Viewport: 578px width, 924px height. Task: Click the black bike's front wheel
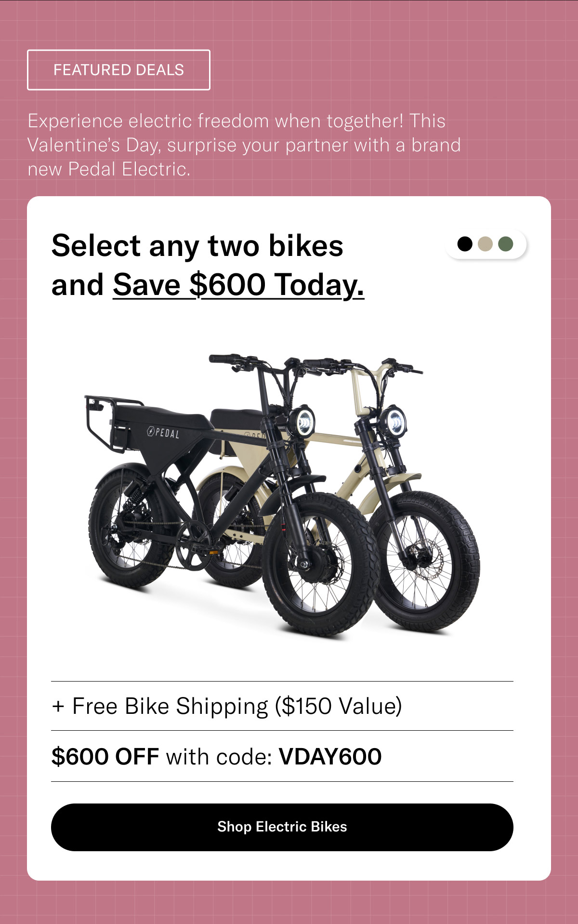[320, 564]
